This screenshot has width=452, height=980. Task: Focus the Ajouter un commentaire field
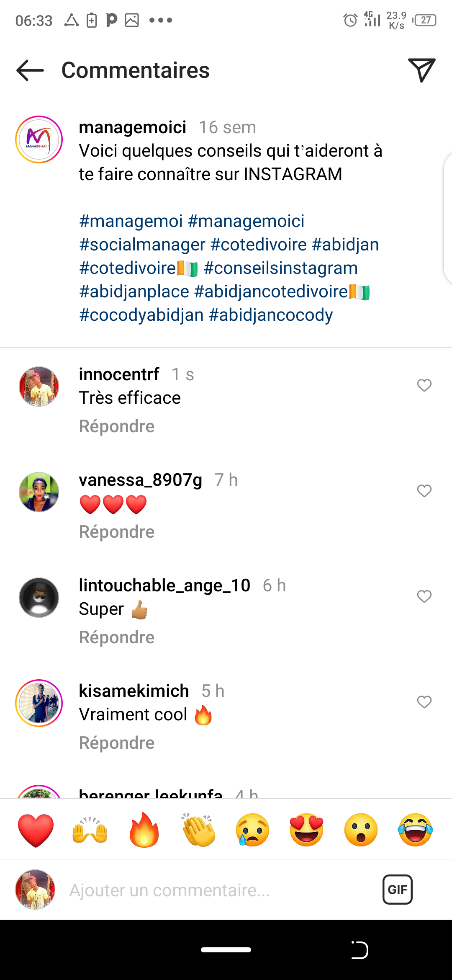pos(209,890)
